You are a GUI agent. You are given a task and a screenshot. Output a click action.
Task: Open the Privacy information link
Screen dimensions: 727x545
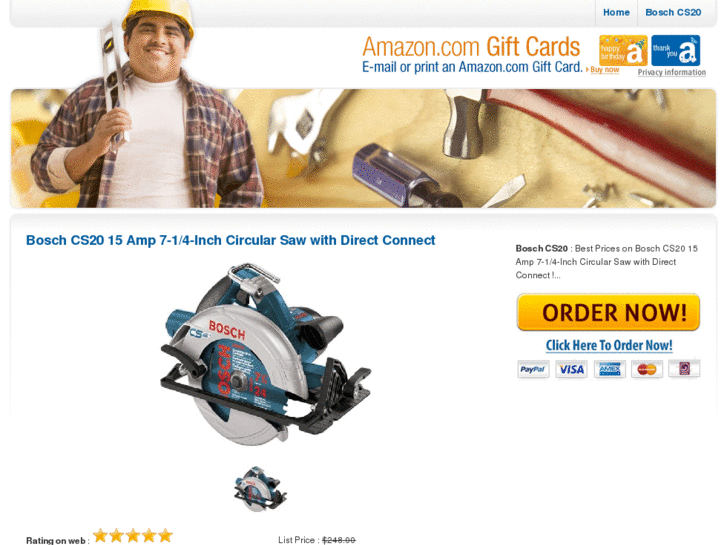coord(671,72)
